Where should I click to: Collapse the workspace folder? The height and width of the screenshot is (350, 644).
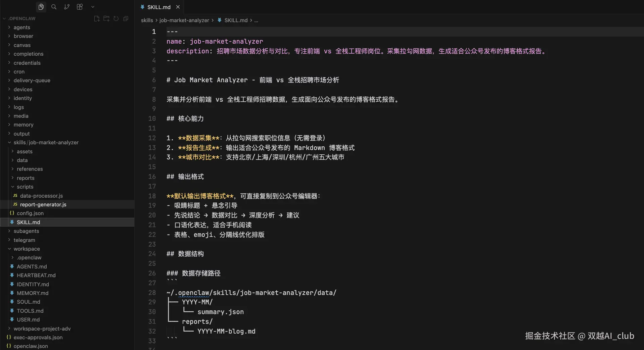click(27, 249)
